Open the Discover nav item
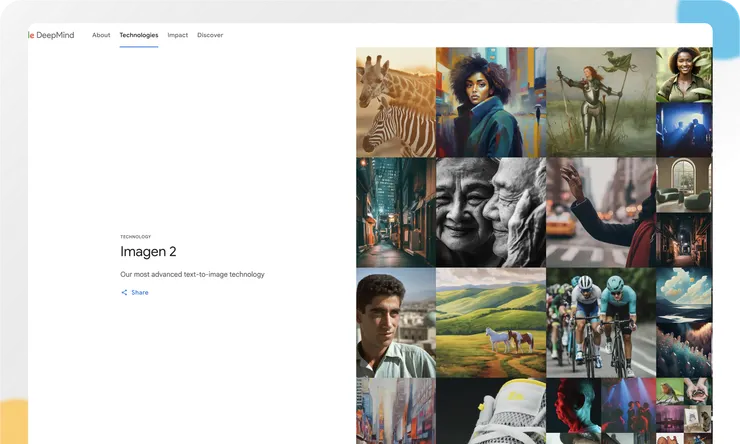This screenshot has height=444, width=740. [210, 35]
